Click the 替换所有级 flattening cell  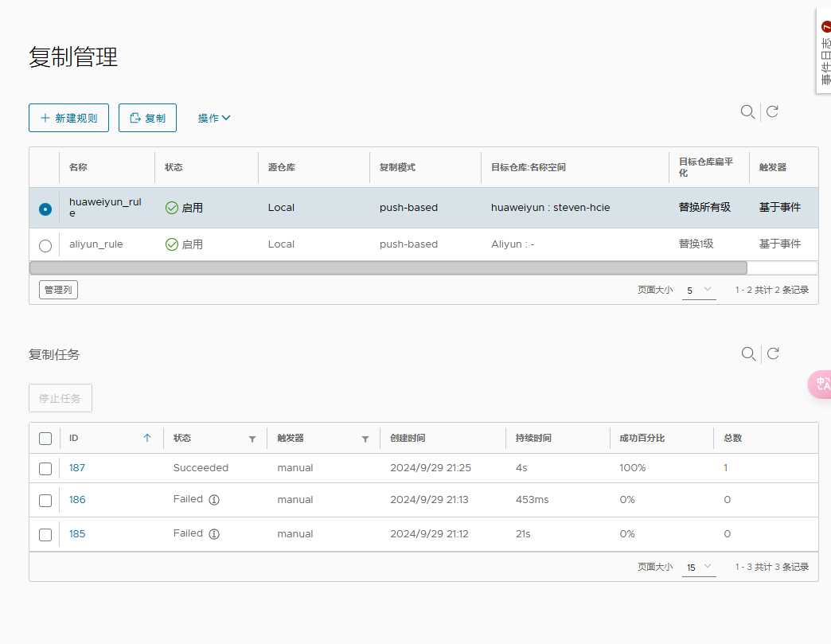705,207
